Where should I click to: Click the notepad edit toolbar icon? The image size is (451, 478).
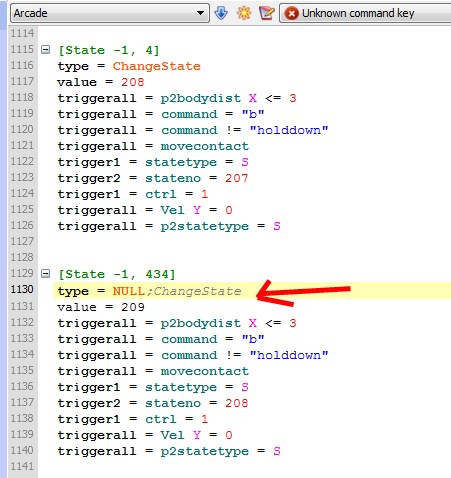click(267, 13)
